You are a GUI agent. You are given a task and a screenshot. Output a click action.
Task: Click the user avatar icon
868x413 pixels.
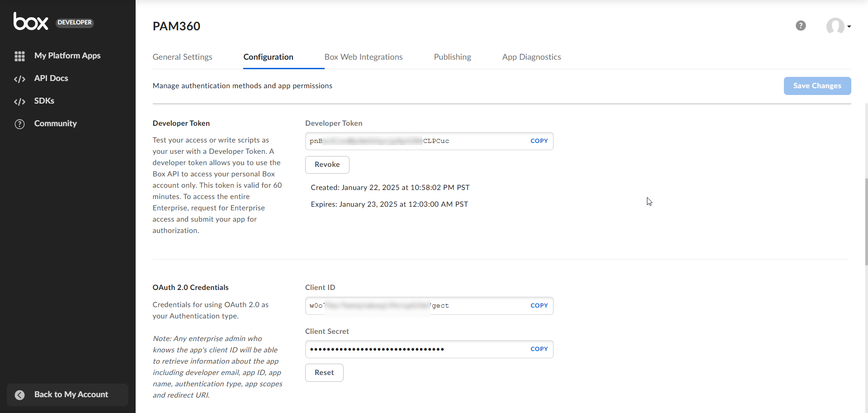click(835, 26)
